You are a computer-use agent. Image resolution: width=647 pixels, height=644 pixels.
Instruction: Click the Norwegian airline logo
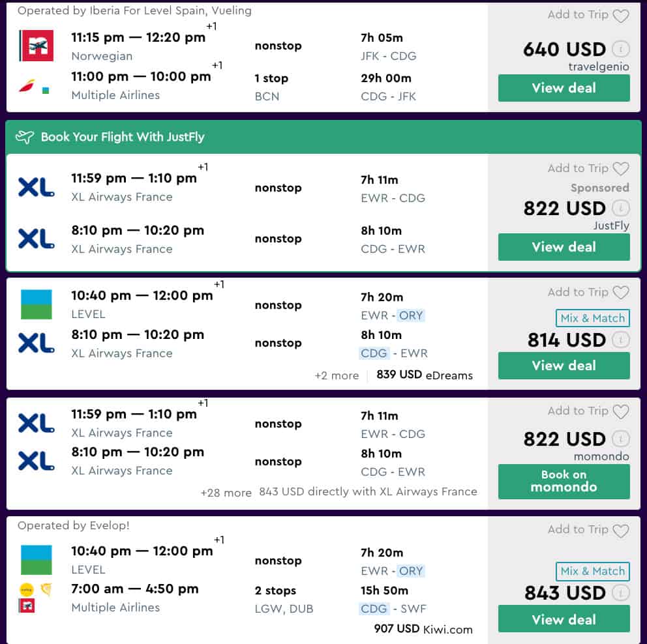(37, 46)
